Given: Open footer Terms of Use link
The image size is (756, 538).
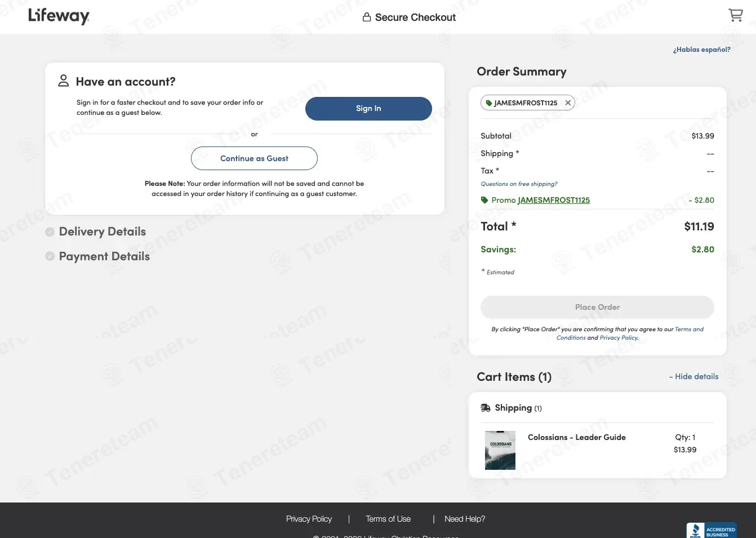Looking at the screenshot, I should point(388,519).
